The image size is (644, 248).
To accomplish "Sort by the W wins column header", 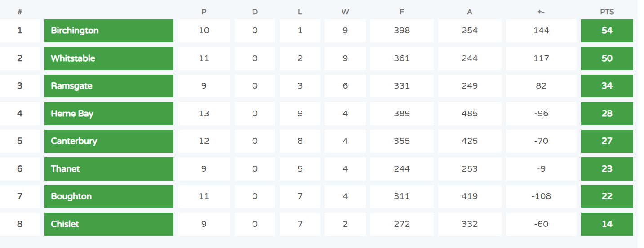I will click(345, 12).
